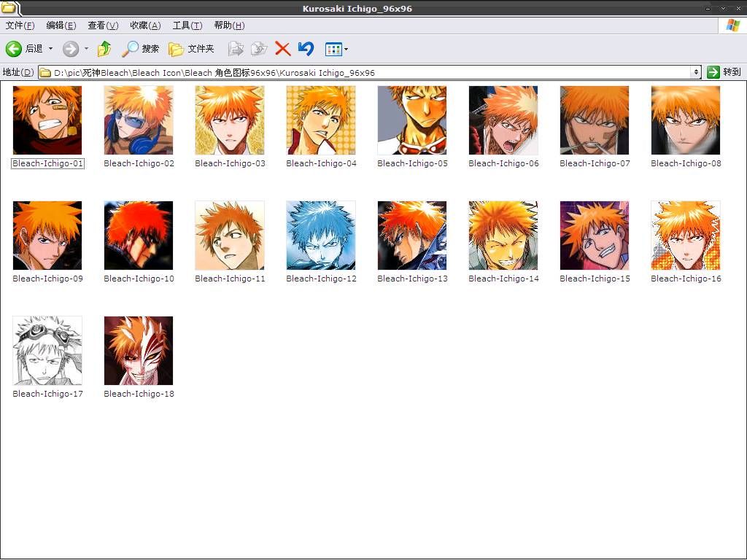The height and width of the screenshot is (560, 747).
Task: Select the Bleach-Ichigo-05 thumbnail
Action: tap(412, 120)
